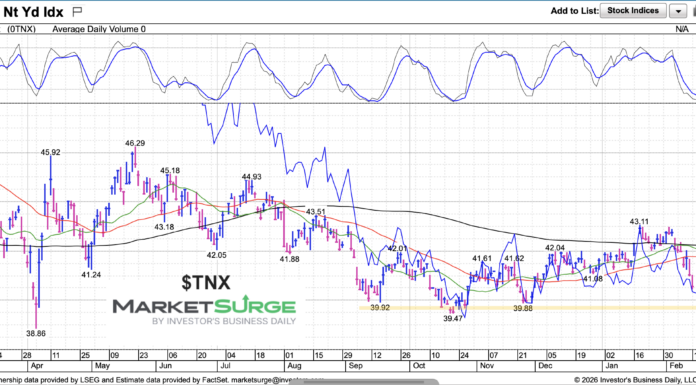Click the 39.88 price low label
Viewport: 696px width, 385px height.
523,307
